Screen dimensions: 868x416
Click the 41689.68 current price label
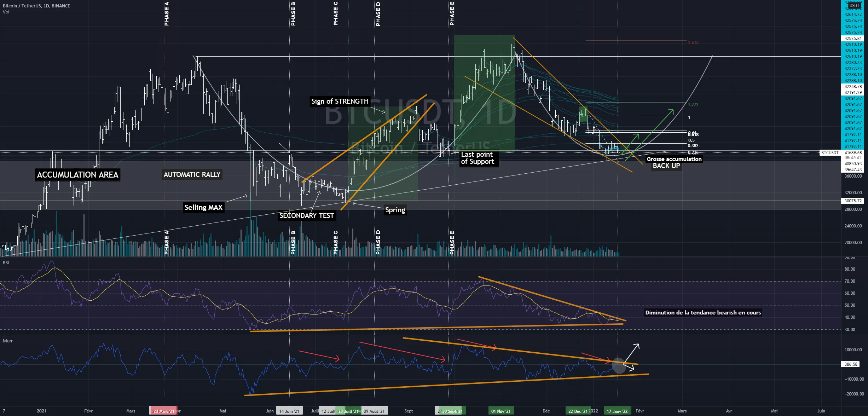coord(853,153)
